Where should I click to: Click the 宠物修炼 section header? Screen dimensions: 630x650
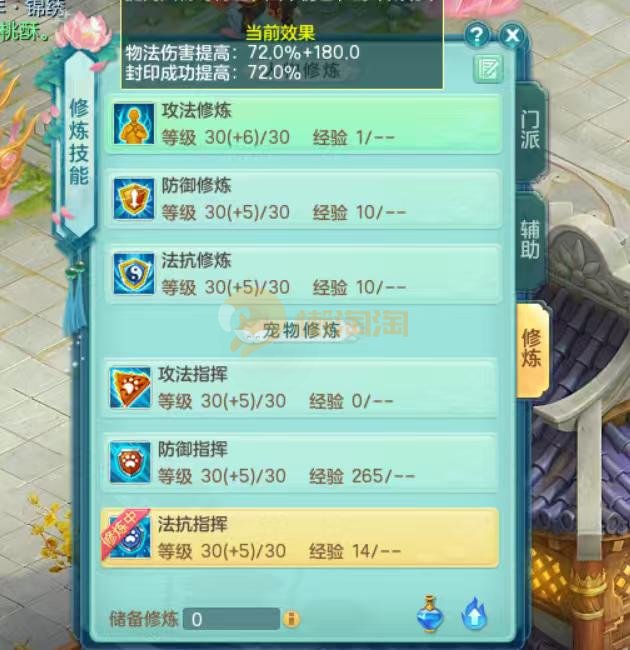301,330
